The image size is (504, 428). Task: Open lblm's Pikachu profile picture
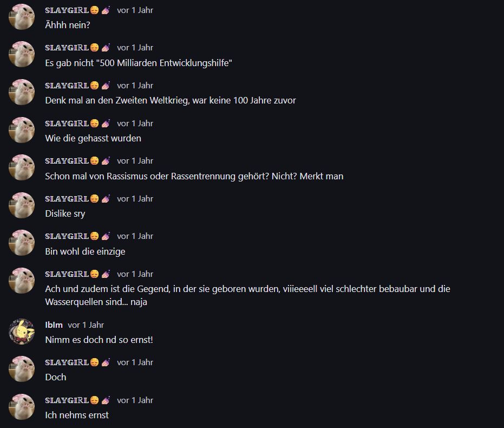click(x=22, y=332)
